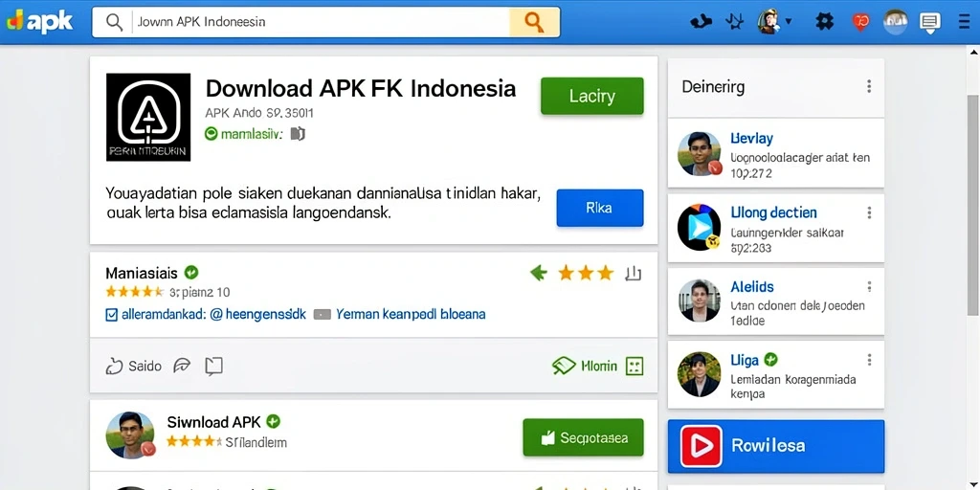Click the blue Rika button

599,208
